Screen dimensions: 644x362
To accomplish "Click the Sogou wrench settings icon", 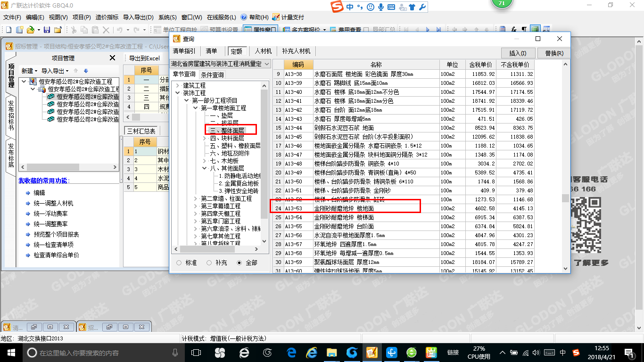I will click(x=422, y=7).
